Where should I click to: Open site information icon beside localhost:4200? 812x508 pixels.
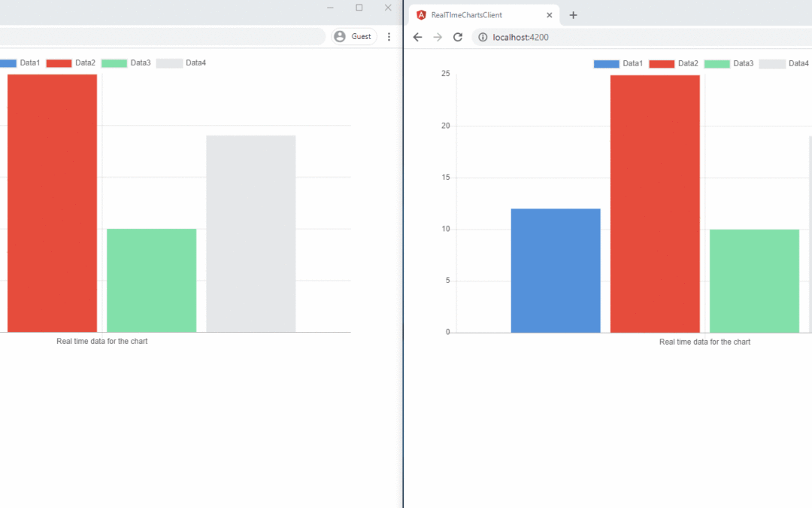coord(483,37)
